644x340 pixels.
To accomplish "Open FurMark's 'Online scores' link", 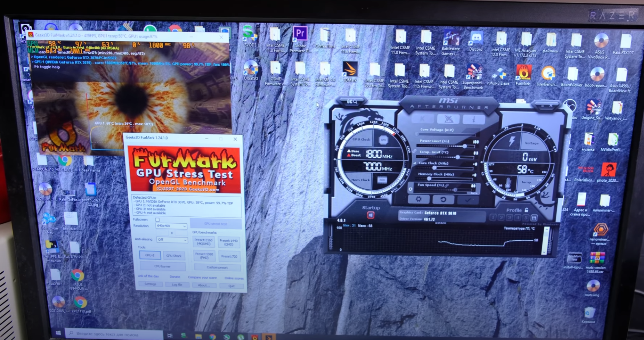I will point(234,278).
